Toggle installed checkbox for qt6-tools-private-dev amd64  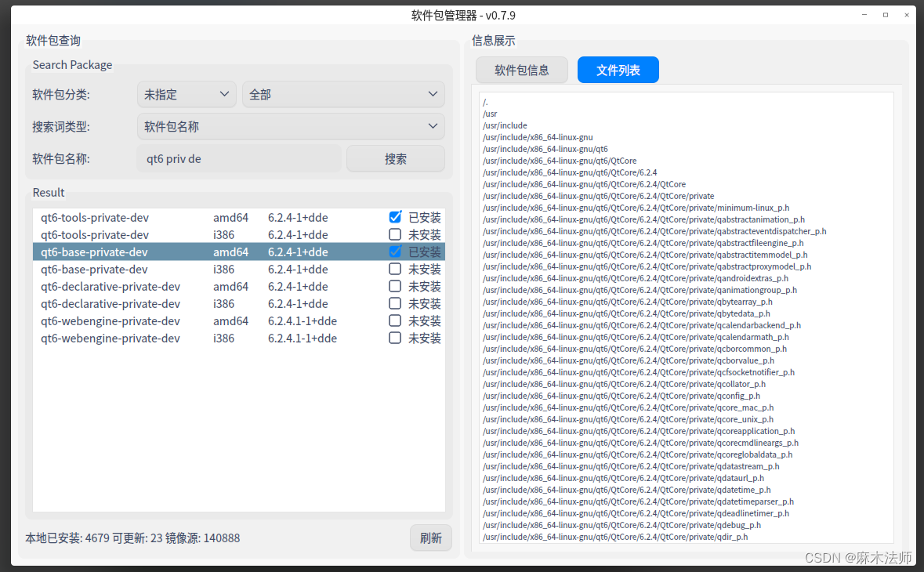coord(395,217)
